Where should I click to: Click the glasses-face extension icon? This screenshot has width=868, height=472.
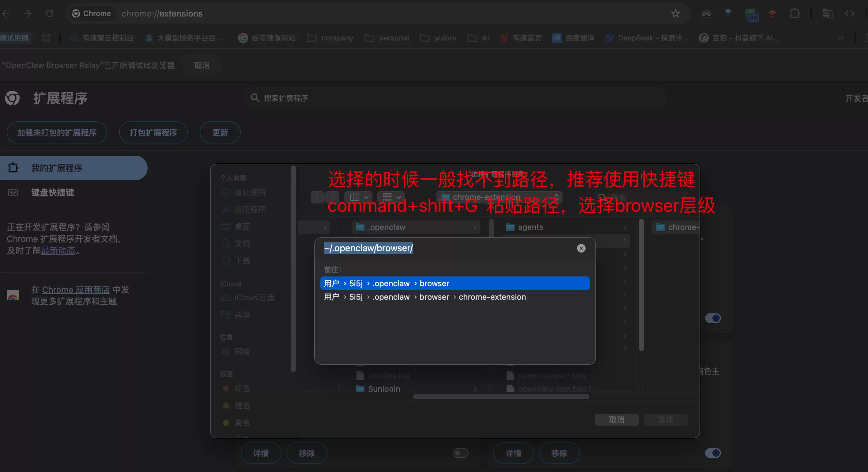pos(706,13)
